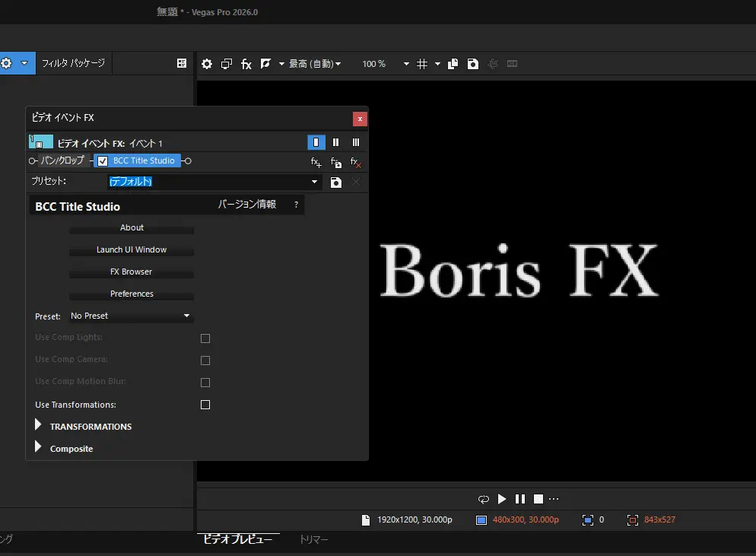756x556 pixels.
Task: Save snapshot to file icon
Action: (x=473, y=64)
